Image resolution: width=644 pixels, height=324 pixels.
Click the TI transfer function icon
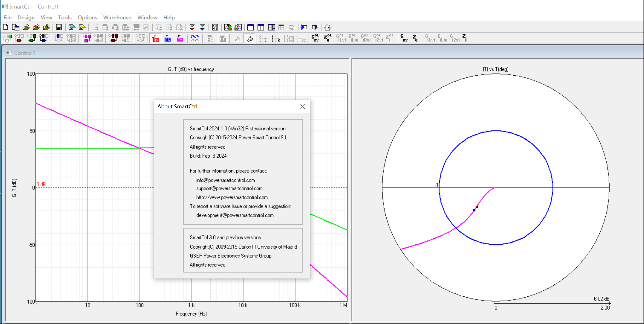click(263, 38)
